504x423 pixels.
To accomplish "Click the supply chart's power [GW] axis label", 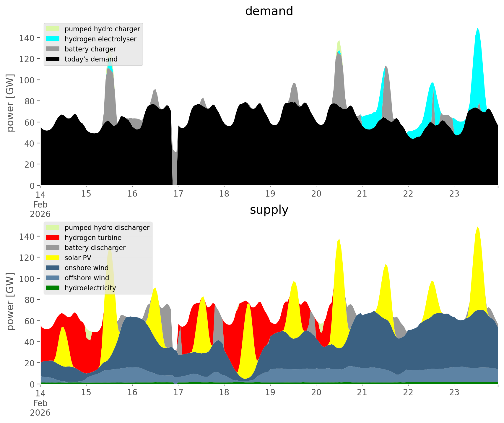I will pyautogui.click(x=10, y=302).
